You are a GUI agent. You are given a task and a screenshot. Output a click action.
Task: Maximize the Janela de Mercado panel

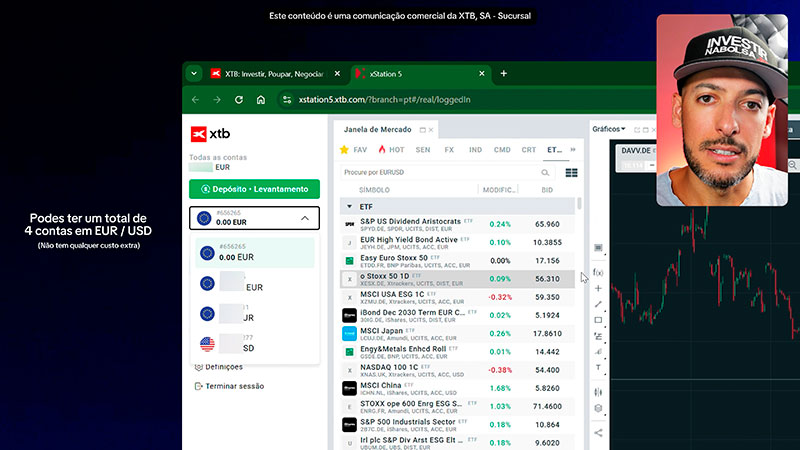click(422, 130)
